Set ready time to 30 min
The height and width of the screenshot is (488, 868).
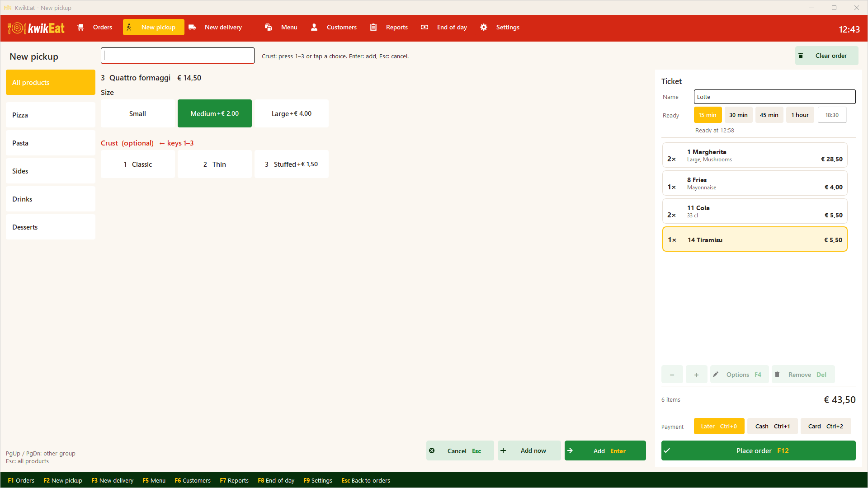[738, 115]
